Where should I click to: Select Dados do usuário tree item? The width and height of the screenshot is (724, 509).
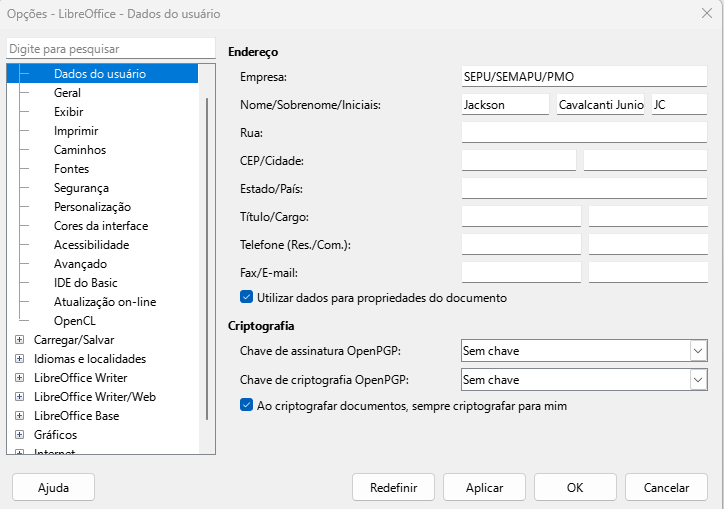[100, 74]
